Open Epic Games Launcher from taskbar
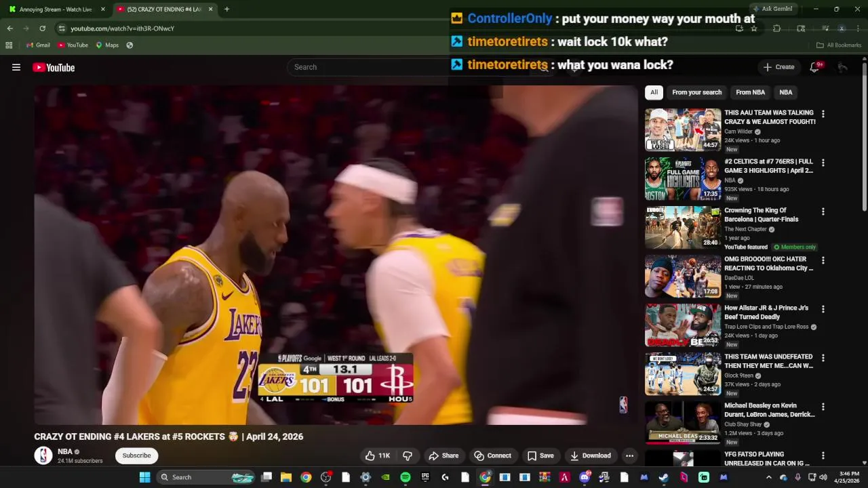The image size is (868, 488). coord(425,477)
